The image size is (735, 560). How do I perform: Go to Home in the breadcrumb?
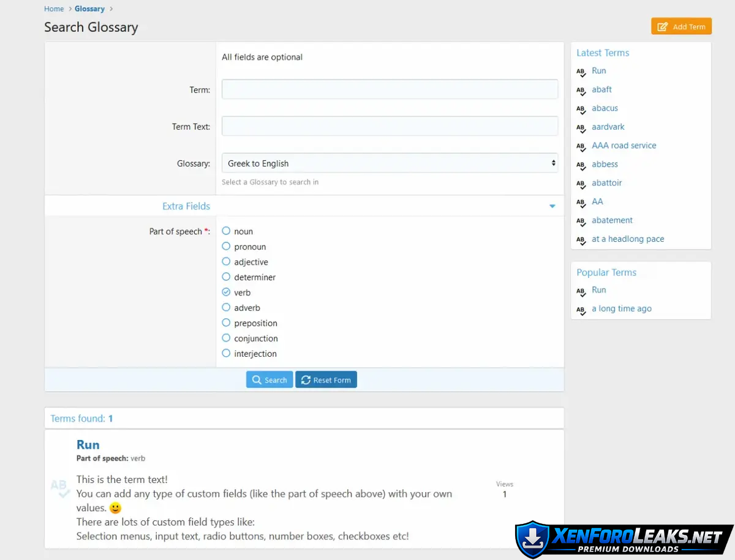pyautogui.click(x=54, y=9)
